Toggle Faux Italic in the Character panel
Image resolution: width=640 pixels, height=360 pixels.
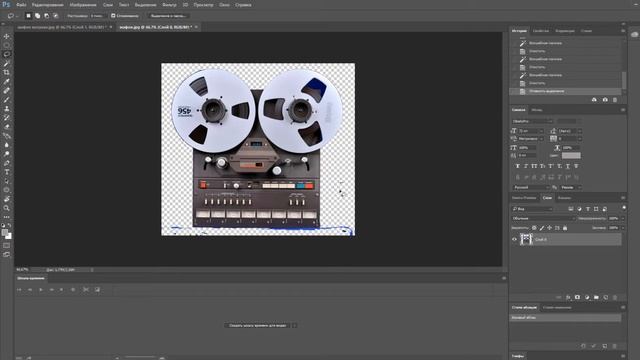click(526, 166)
